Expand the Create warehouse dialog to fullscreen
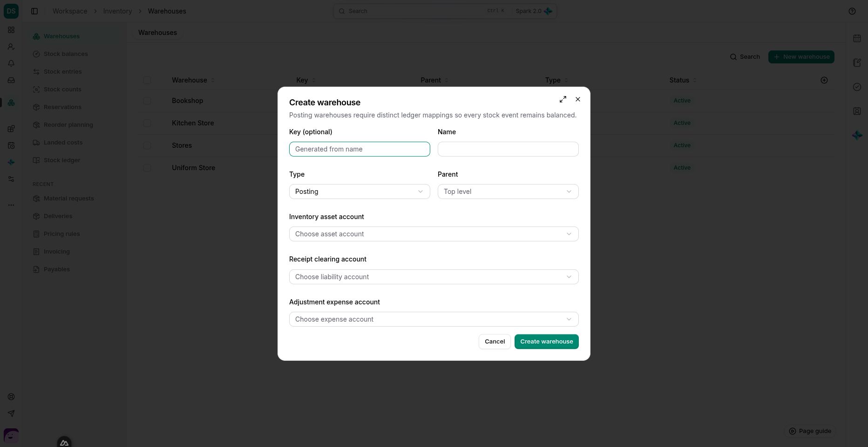The width and height of the screenshot is (868, 447). click(x=563, y=99)
